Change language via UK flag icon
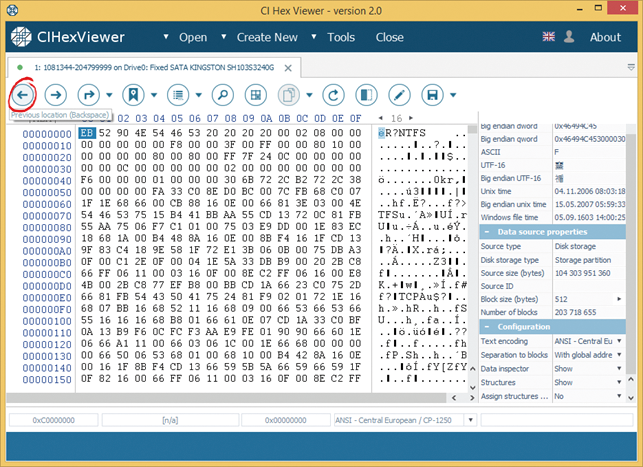The image size is (643, 467). pyautogui.click(x=549, y=36)
